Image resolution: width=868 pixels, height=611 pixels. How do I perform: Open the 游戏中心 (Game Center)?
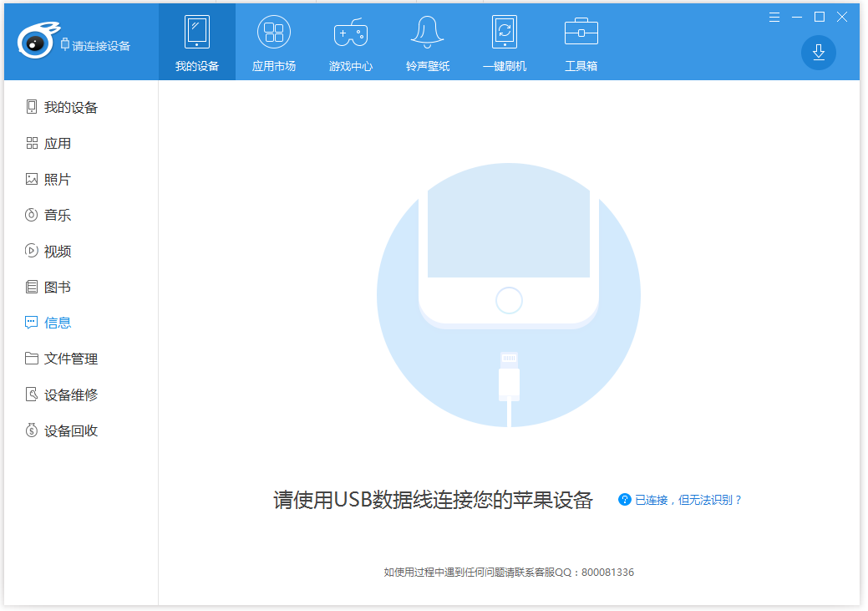click(x=350, y=42)
